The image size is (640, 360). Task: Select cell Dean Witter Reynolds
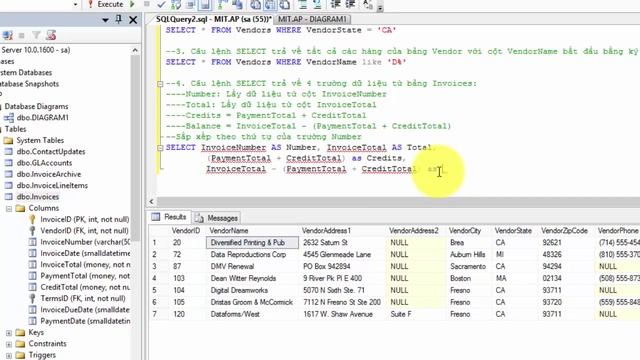(252, 278)
